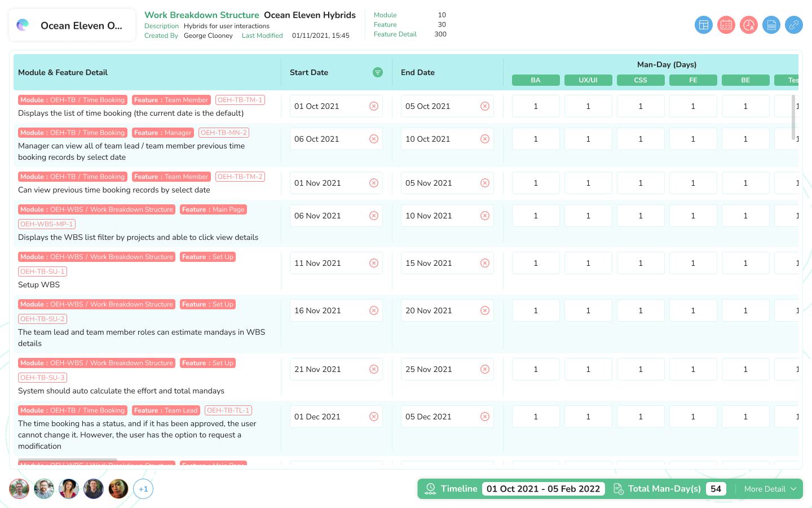
Task: Click Module OEH-WBS Work Breakdown Structure tag
Action: click(x=96, y=209)
